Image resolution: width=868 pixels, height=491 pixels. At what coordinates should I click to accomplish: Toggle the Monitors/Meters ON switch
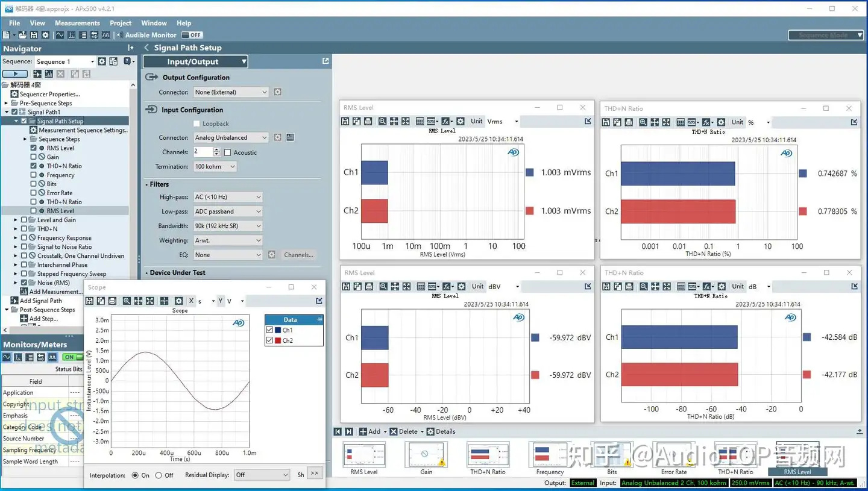point(74,357)
